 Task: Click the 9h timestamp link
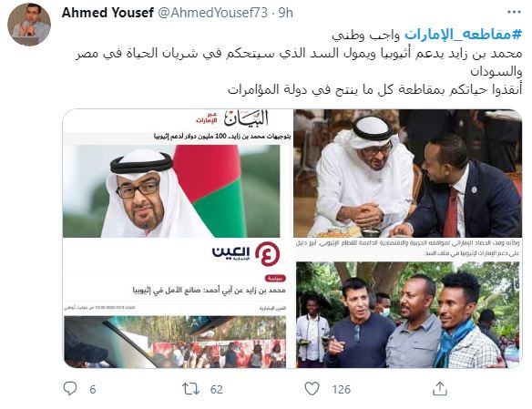pos(286,13)
